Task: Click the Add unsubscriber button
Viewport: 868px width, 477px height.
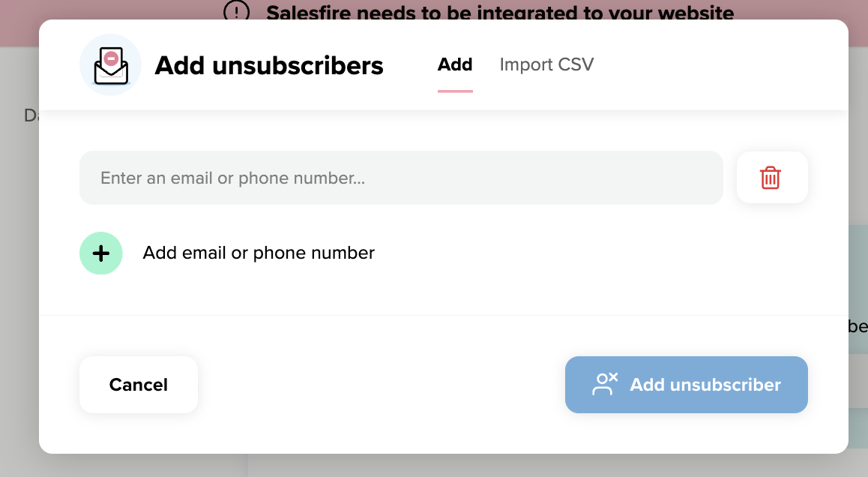Action: point(686,384)
